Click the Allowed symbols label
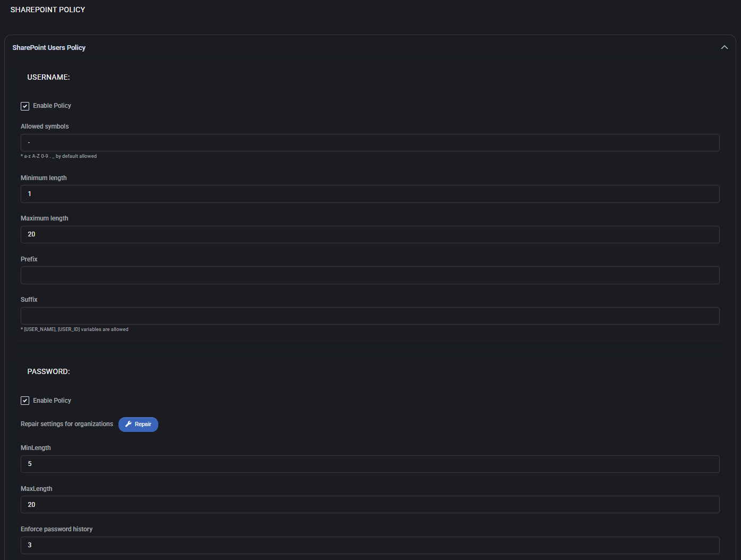The height and width of the screenshot is (560, 741). (x=45, y=126)
